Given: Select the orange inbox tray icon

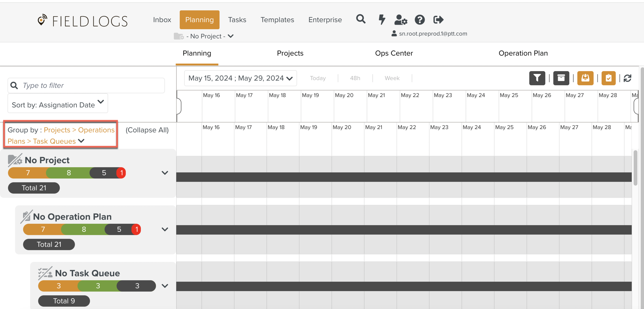Looking at the screenshot, I should (585, 78).
